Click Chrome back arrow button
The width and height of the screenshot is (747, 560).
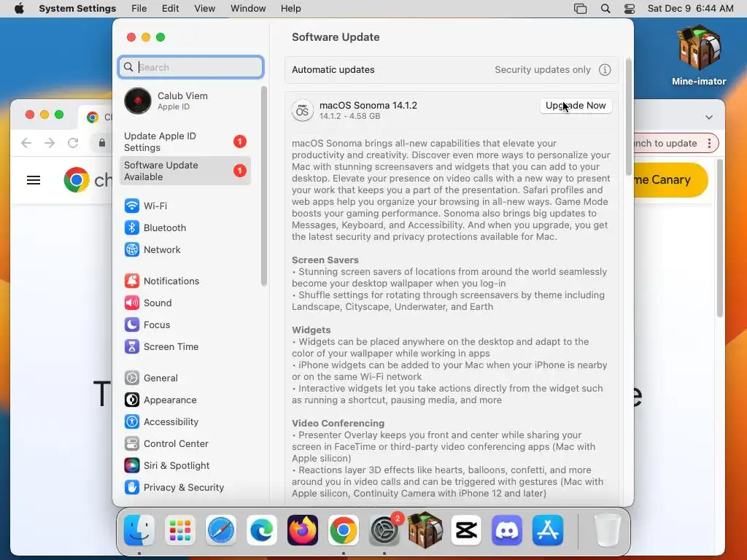(x=26, y=143)
